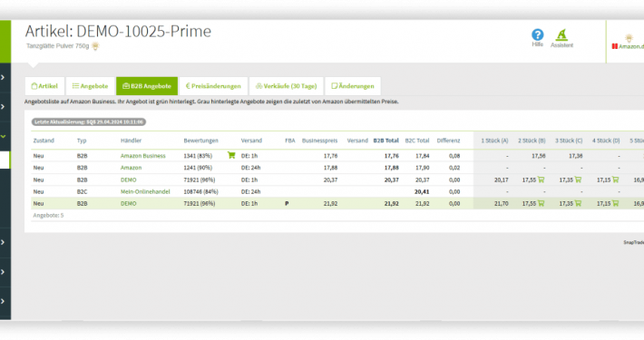Screen dimensions: 644x340
Task: Click the B2C Total value 17,90
Action: coord(422,168)
